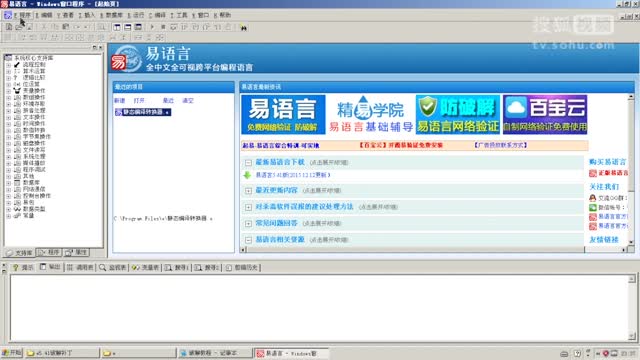Select 系统核心支持库 root tree item
Viewport: 640px width, 360px height.
[34, 58]
